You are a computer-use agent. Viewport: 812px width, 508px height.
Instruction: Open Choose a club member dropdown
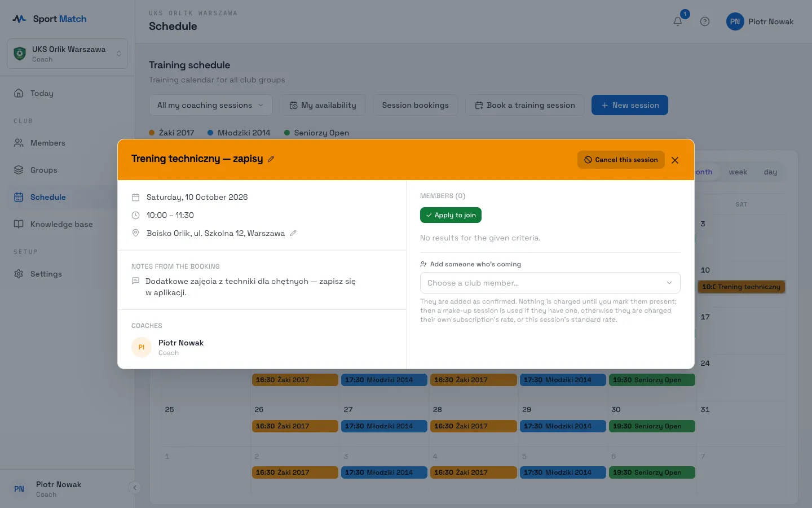click(x=550, y=283)
